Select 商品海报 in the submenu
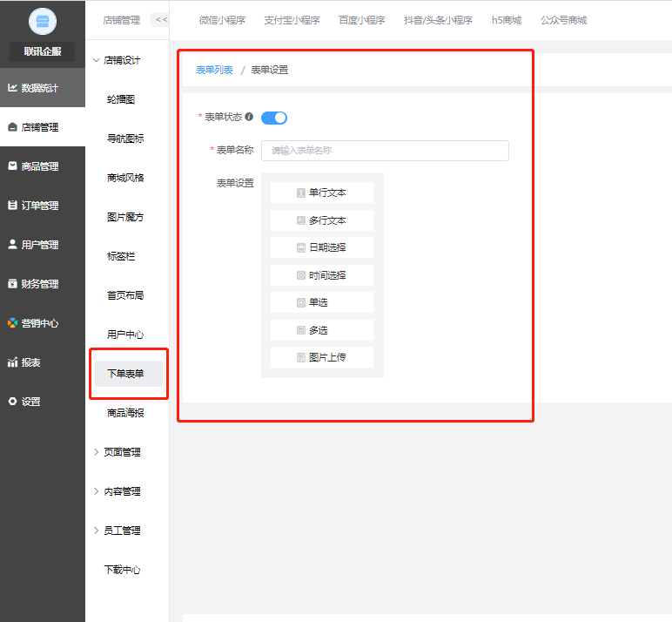 tap(125, 413)
